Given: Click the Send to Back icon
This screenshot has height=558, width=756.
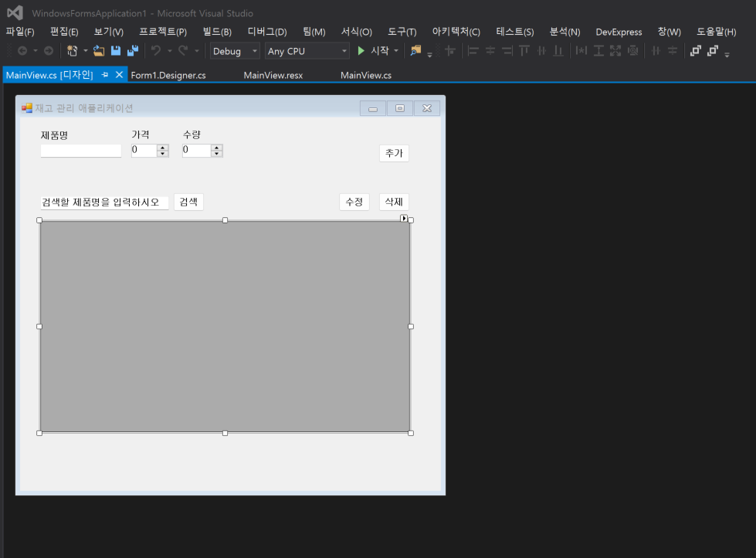Looking at the screenshot, I should 713,51.
